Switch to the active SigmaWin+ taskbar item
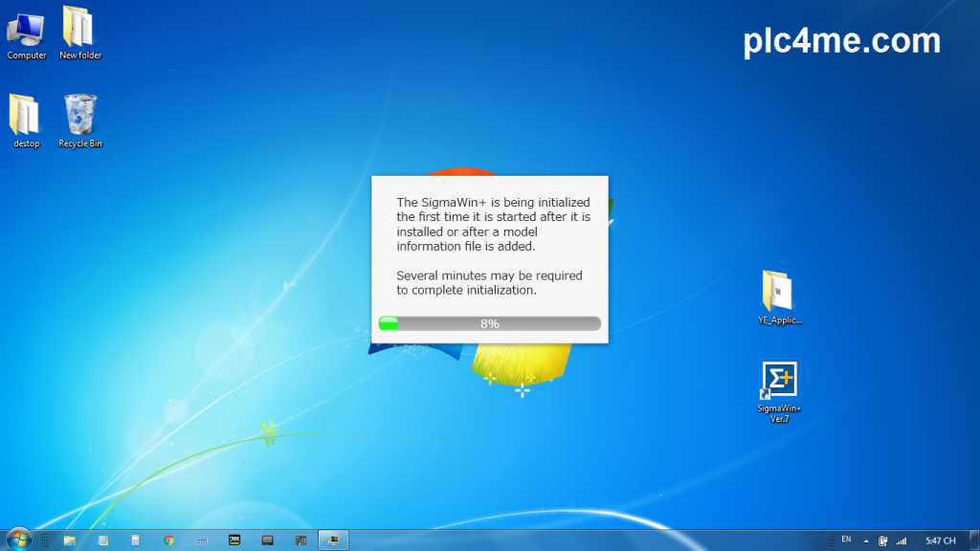 coord(333,540)
